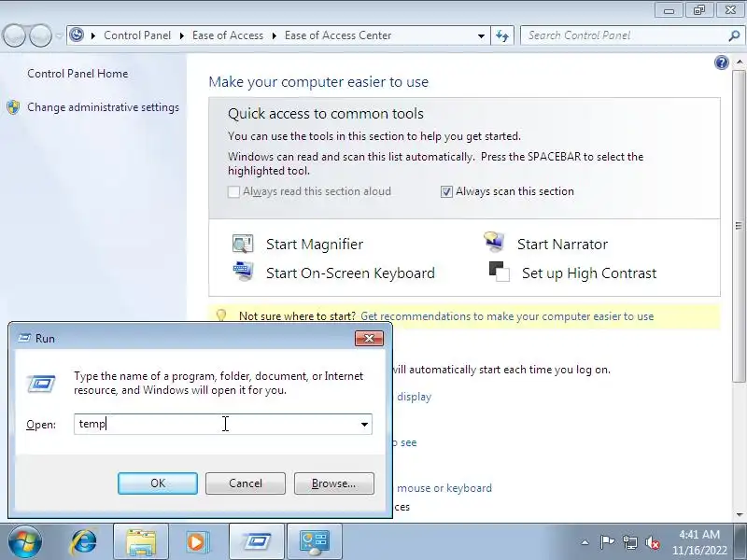The width and height of the screenshot is (747, 560).
Task: Uncheck Always scan this section
Action: click(x=446, y=191)
